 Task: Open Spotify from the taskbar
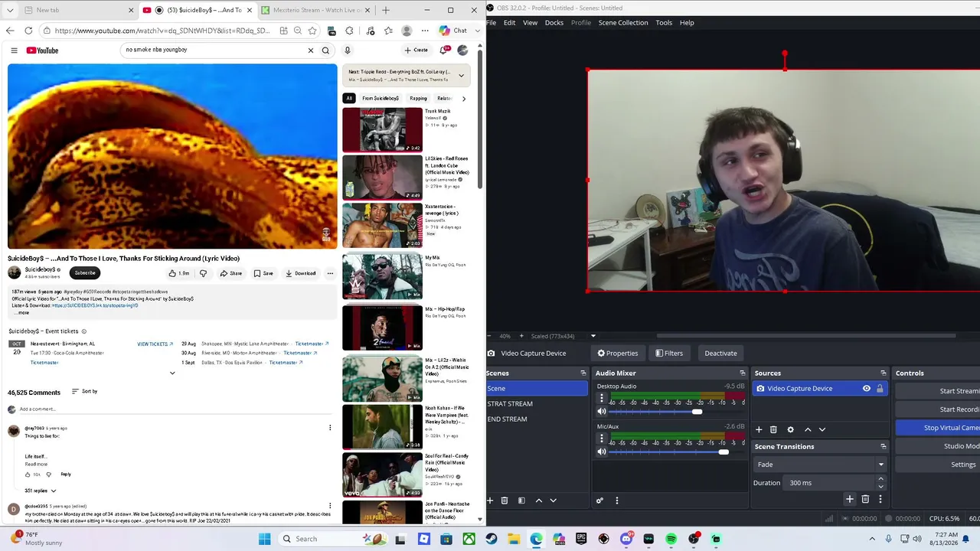point(671,539)
